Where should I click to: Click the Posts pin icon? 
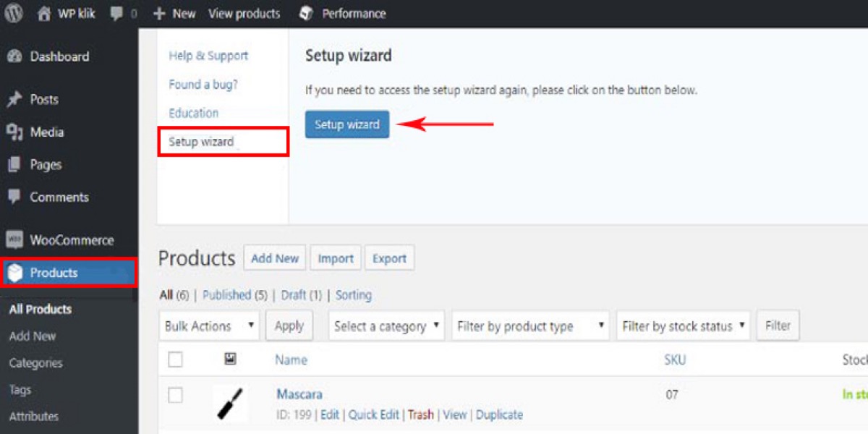(x=14, y=100)
